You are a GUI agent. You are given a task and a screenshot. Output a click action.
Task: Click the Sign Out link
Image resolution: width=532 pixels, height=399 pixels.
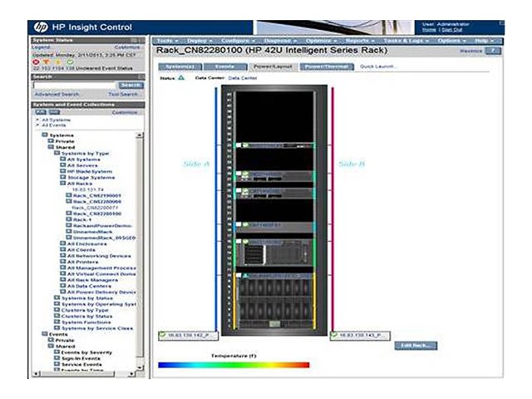pyautogui.click(x=452, y=30)
